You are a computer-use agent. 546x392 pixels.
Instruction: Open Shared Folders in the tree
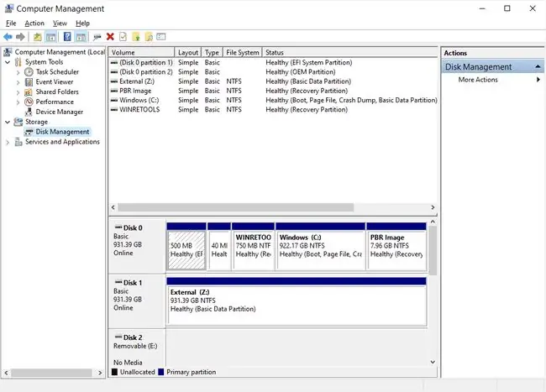click(57, 91)
